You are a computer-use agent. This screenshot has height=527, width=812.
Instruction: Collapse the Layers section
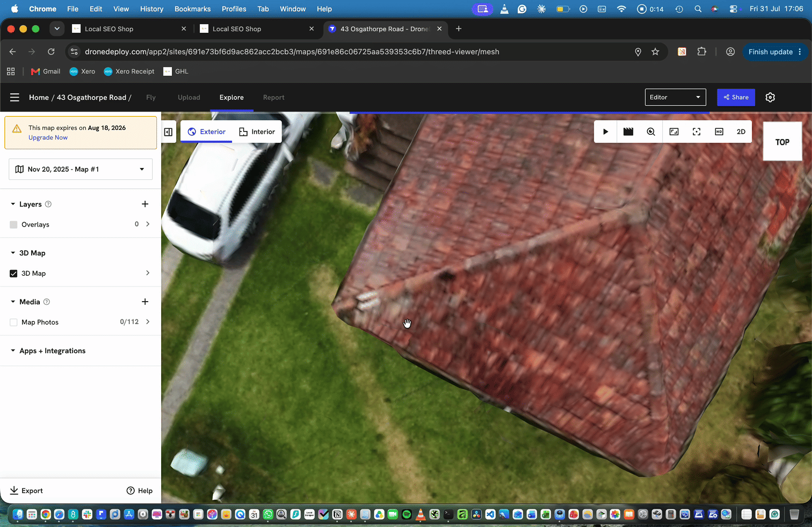[x=13, y=204]
